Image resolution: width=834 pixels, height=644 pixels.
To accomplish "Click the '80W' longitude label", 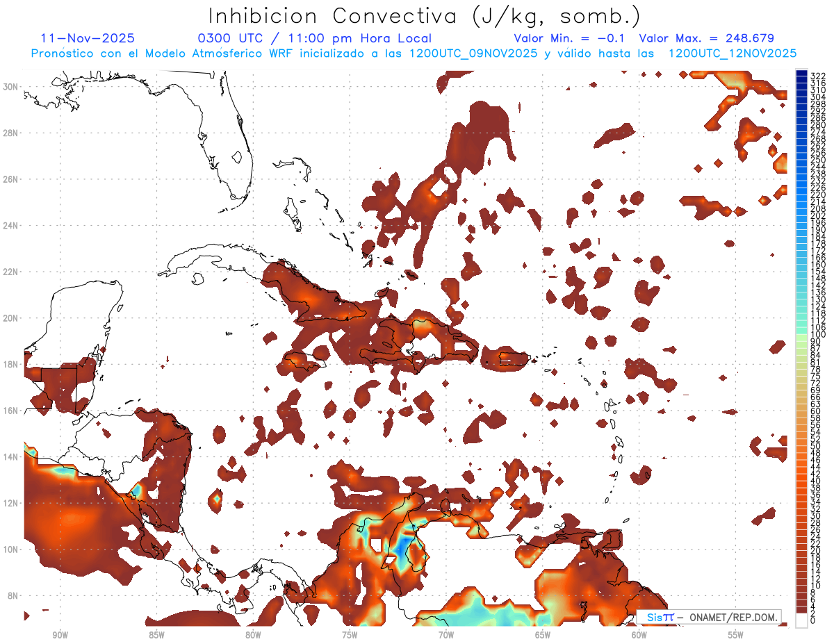I will tap(253, 635).
